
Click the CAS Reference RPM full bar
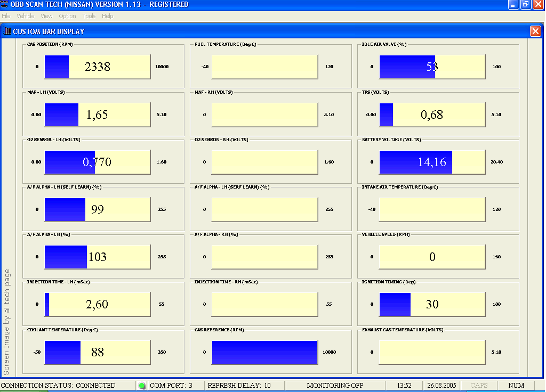click(264, 352)
